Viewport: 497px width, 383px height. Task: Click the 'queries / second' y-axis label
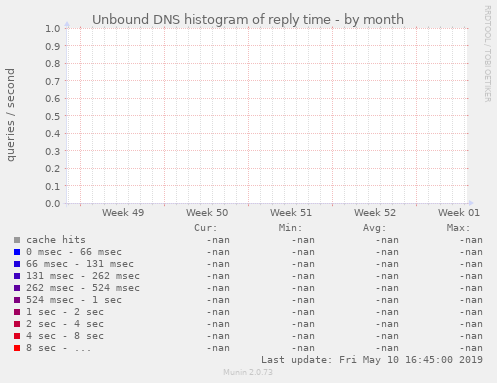(10, 115)
